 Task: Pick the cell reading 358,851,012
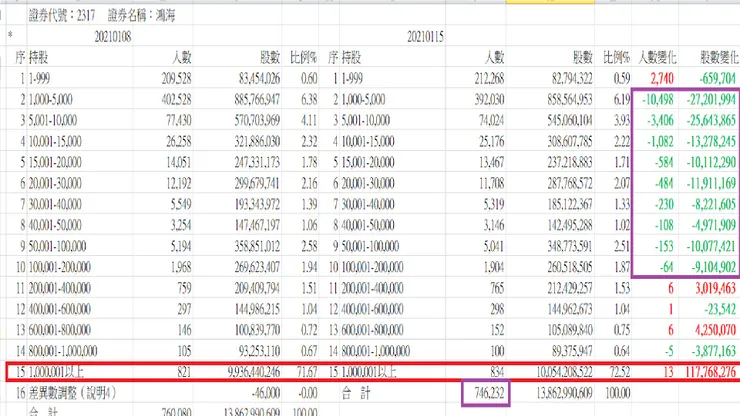point(257,246)
